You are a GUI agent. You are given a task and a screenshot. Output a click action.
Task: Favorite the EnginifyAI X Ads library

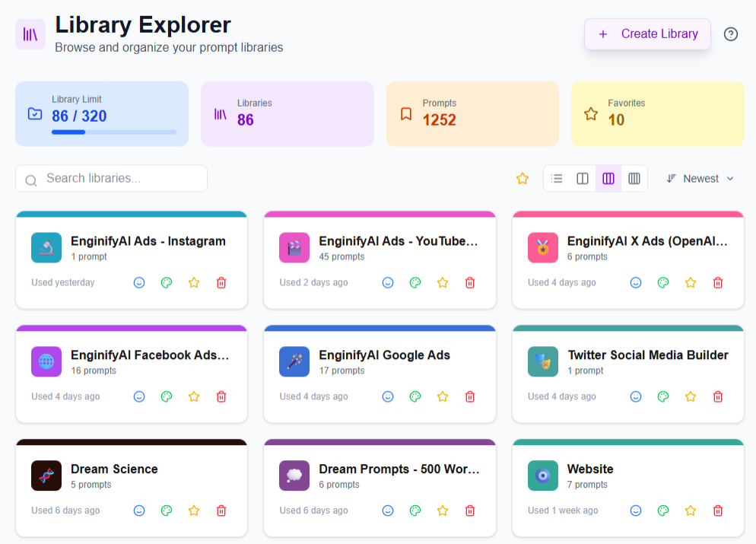[x=691, y=282]
